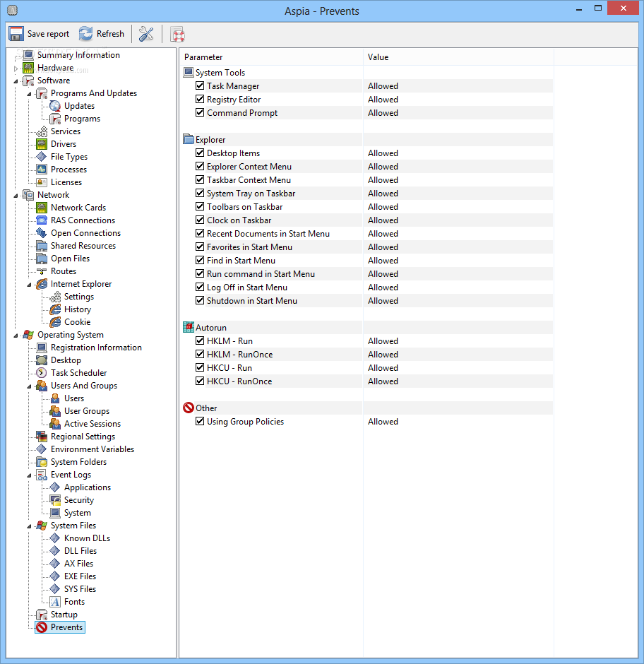This screenshot has width=644, height=664.
Task: Uncheck Shutdown in Start Menu checkbox
Action: (200, 300)
